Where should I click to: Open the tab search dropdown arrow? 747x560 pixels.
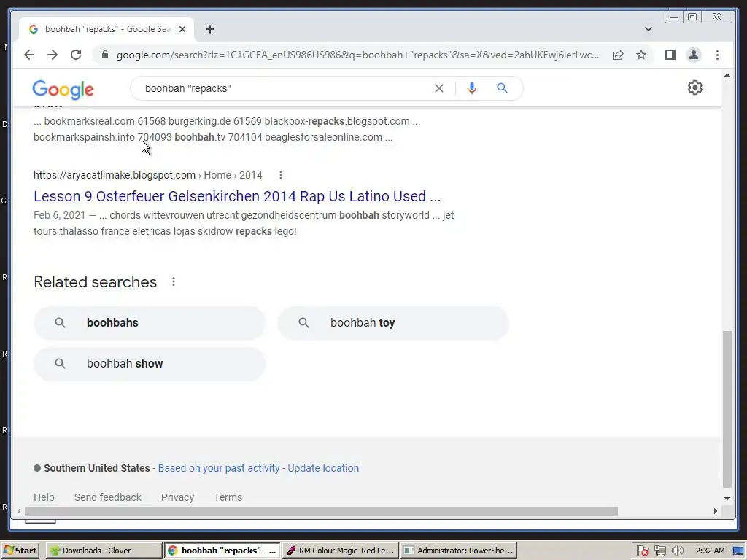point(649,29)
